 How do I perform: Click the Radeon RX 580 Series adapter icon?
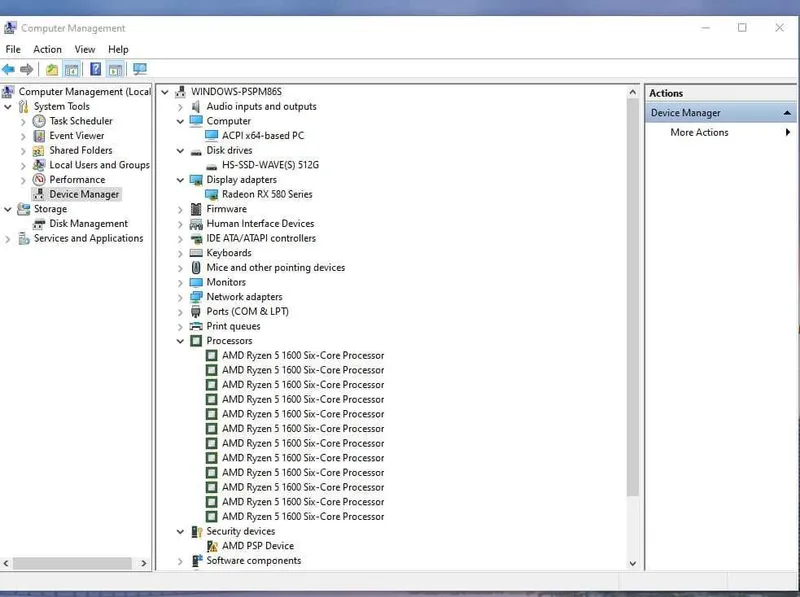[x=211, y=194]
